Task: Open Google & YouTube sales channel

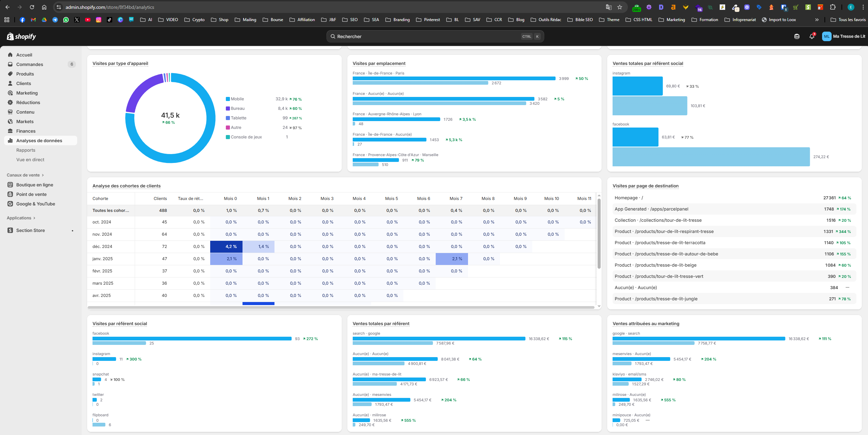Action: [x=35, y=204]
